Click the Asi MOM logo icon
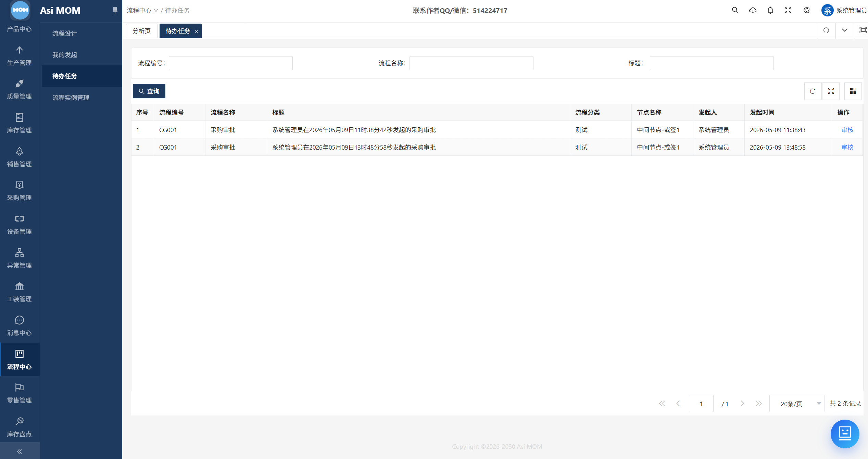 point(20,10)
